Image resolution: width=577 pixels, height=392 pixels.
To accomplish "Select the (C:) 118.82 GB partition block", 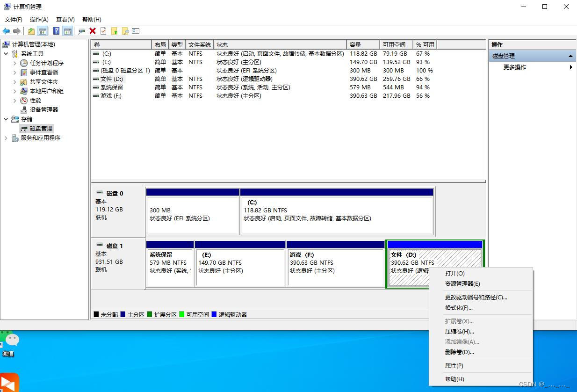I will tap(337, 211).
